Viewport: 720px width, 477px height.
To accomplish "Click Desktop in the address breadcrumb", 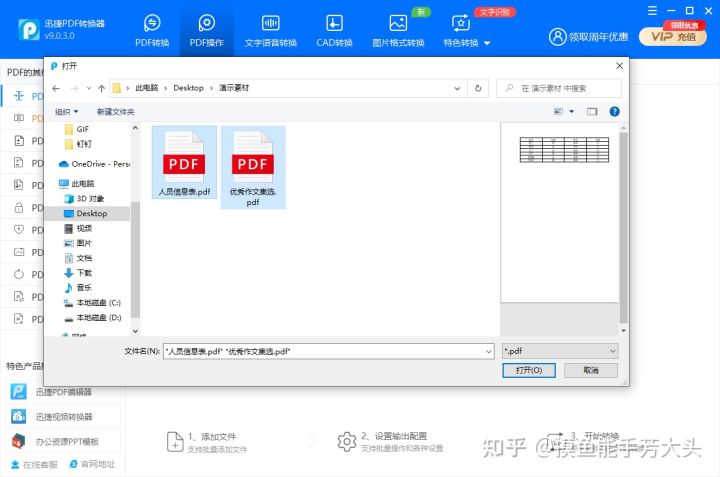I will (x=188, y=88).
